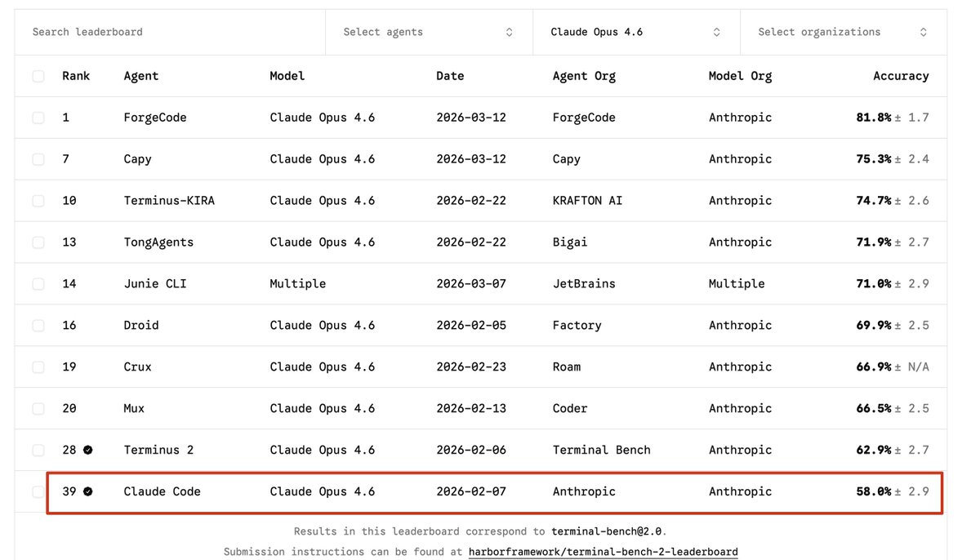
Task: Select the Terminus-KIRA row checkbox
Action: click(x=38, y=201)
